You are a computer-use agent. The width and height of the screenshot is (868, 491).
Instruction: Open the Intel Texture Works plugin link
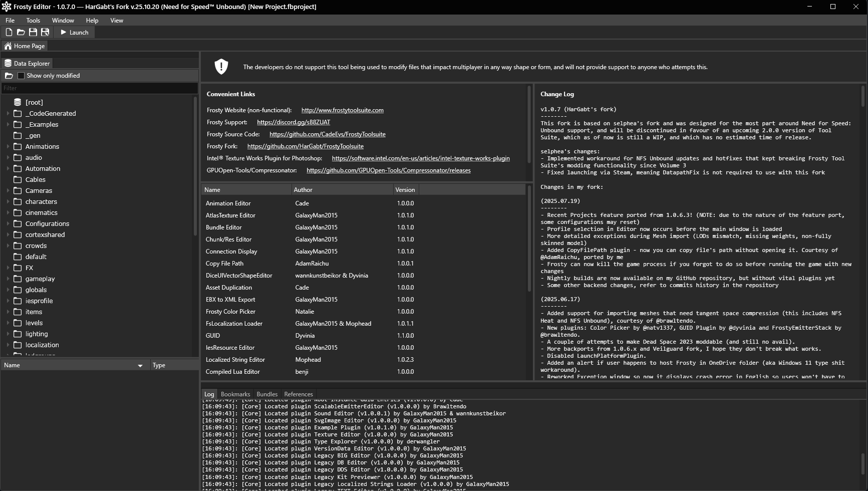tap(421, 158)
